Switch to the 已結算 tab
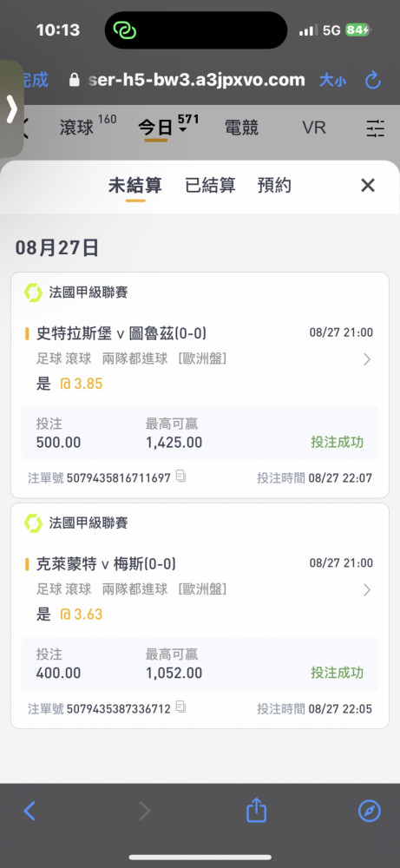Screen dimensions: 400x868 [x=210, y=186]
